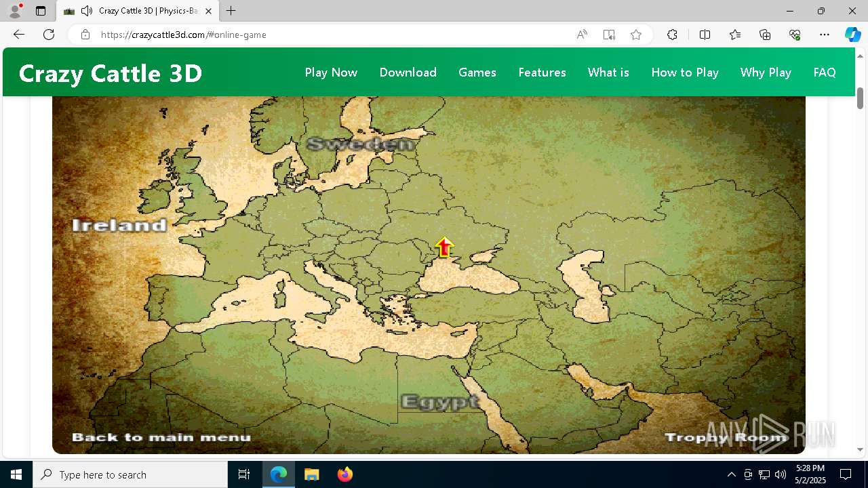Click Back to main menu in game
Image resolution: width=868 pixels, height=488 pixels.
[x=161, y=437]
